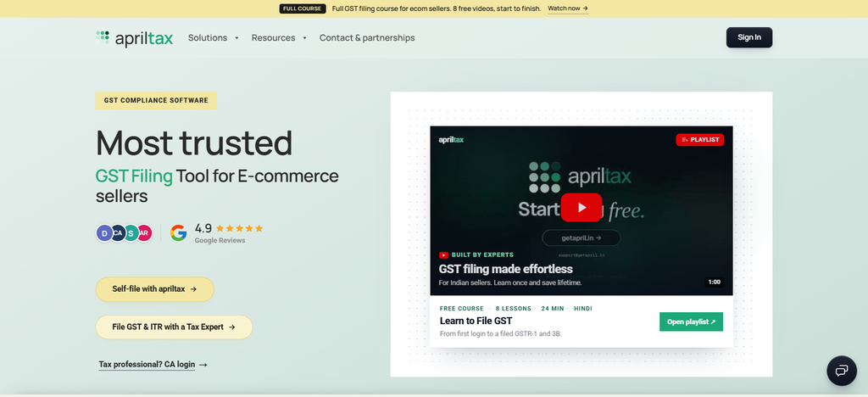Click the Most trusted heading
868x397 pixels.
tap(194, 143)
